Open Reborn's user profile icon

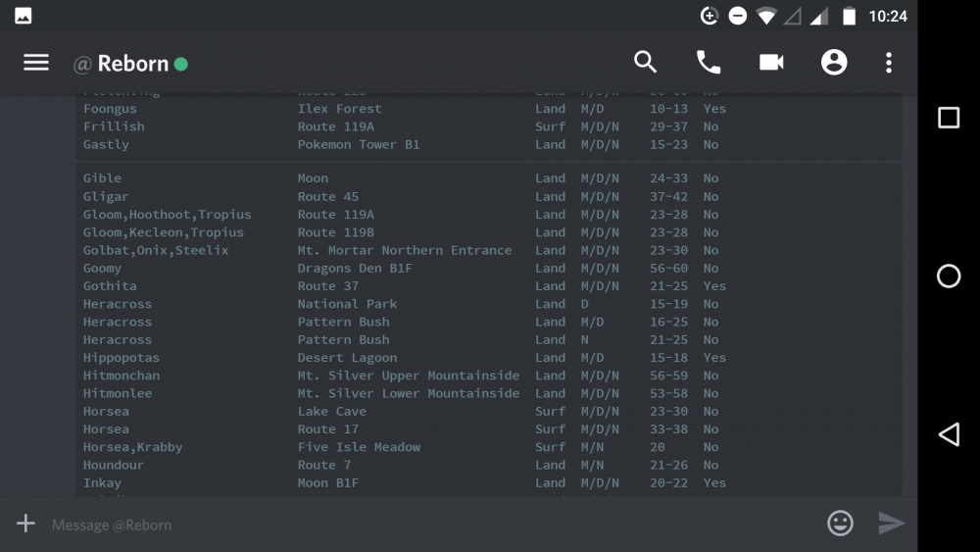point(834,63)
